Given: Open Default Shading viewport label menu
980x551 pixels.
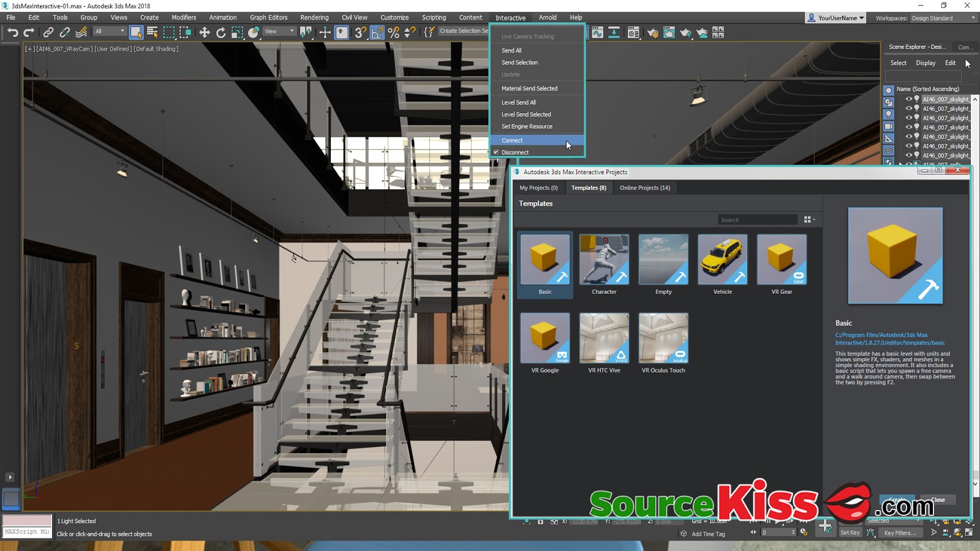Looking at the screenshot, I should coord(156,49).
